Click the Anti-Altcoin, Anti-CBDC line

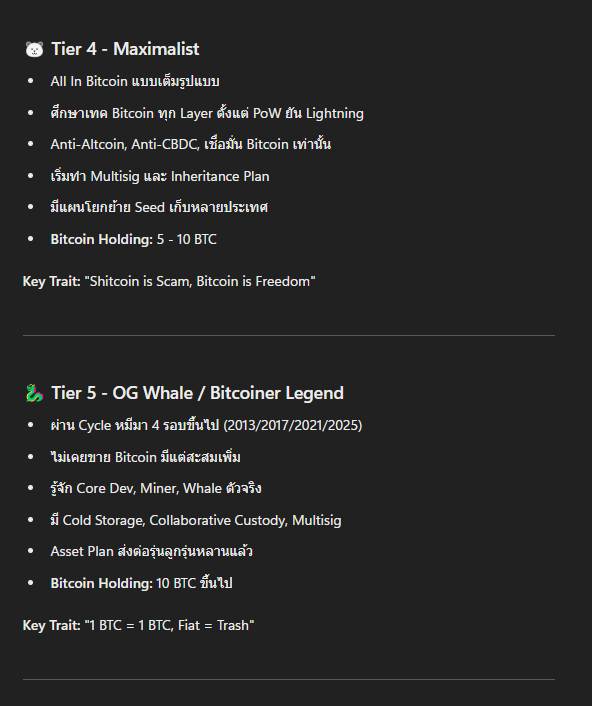[x=190, y=144]
